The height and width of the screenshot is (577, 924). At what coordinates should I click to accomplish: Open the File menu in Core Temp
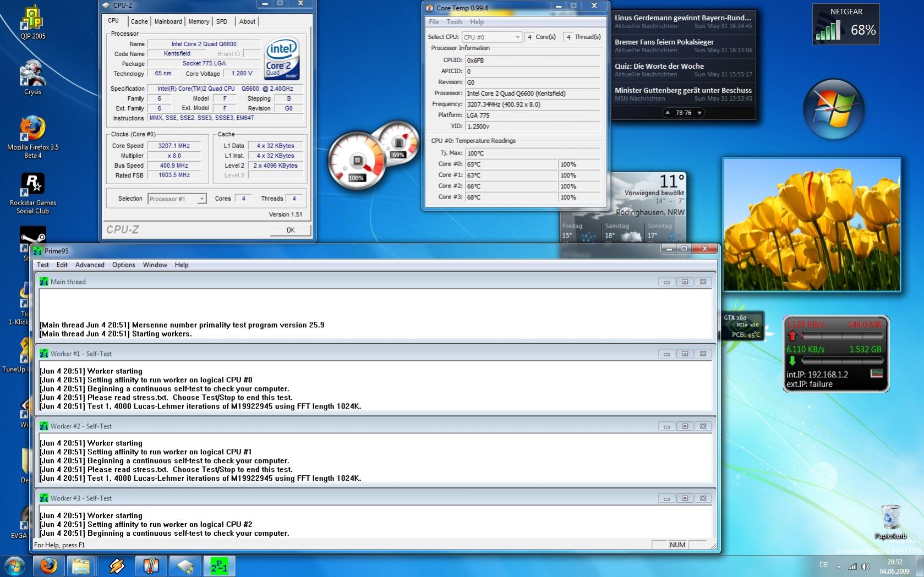pyautogui.click(x=434, y=22)
